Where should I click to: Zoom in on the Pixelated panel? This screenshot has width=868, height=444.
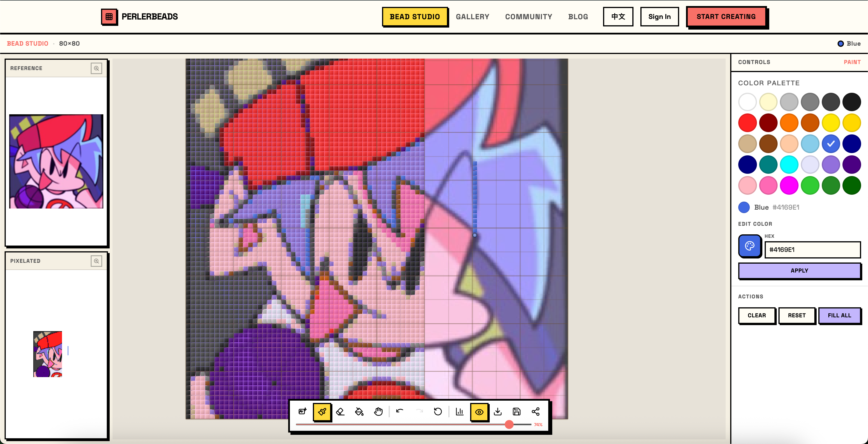[x=96, y=261]
